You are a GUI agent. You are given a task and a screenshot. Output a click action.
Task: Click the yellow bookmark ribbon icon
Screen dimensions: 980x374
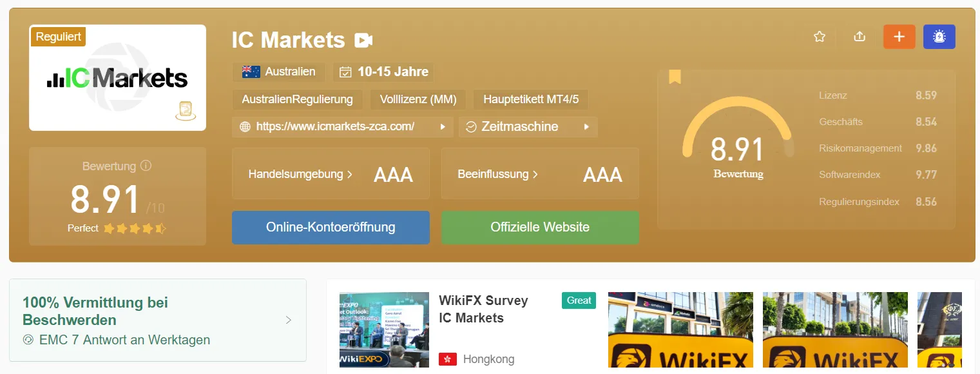[x=675, y=77]
